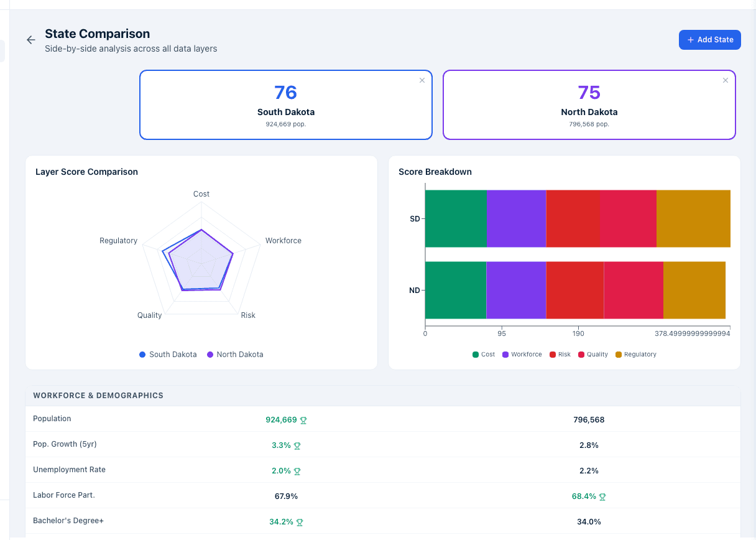Click the Regulatory axis label on radar
The width and height of the screenshot is (756, 540).
[119, 241]
